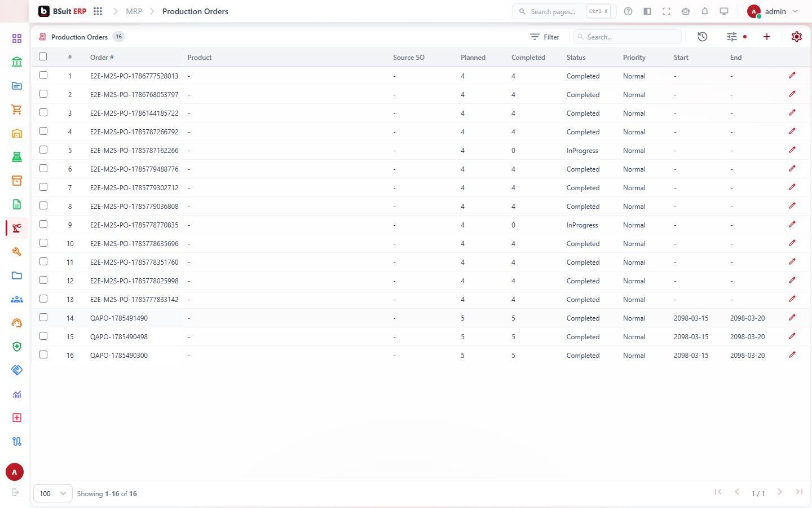This screenshot has height=508, width=812.
Task: Check the box for row E2E-M2S-PO-1786768053797
Action: tap(43, 94)
